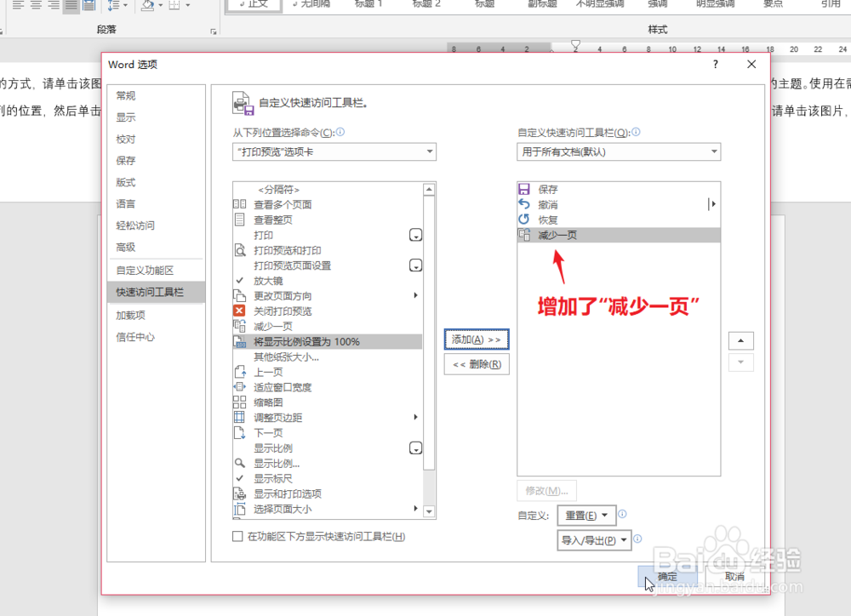The image size is (851, 616).
Task: Open the 用于所有文档(默认) dropdown
Action: click(x=619, y=151)
